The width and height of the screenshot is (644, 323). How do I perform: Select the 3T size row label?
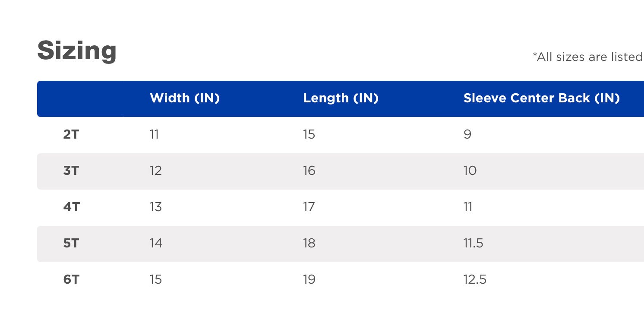[x=71, y=171]
